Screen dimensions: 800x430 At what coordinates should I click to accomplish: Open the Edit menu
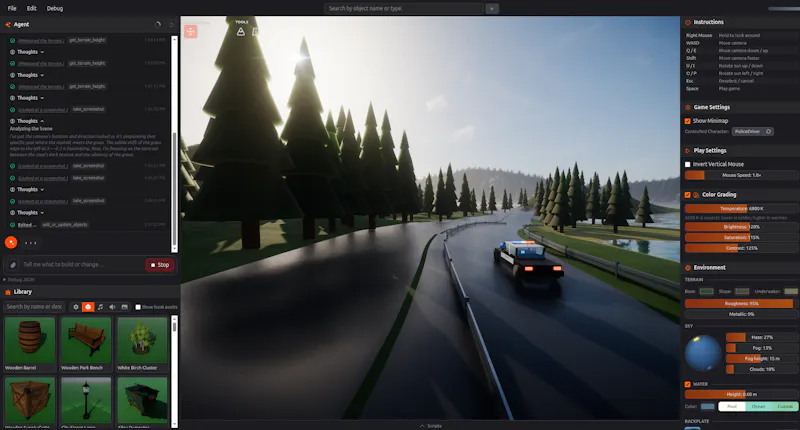tap(32, 8)
